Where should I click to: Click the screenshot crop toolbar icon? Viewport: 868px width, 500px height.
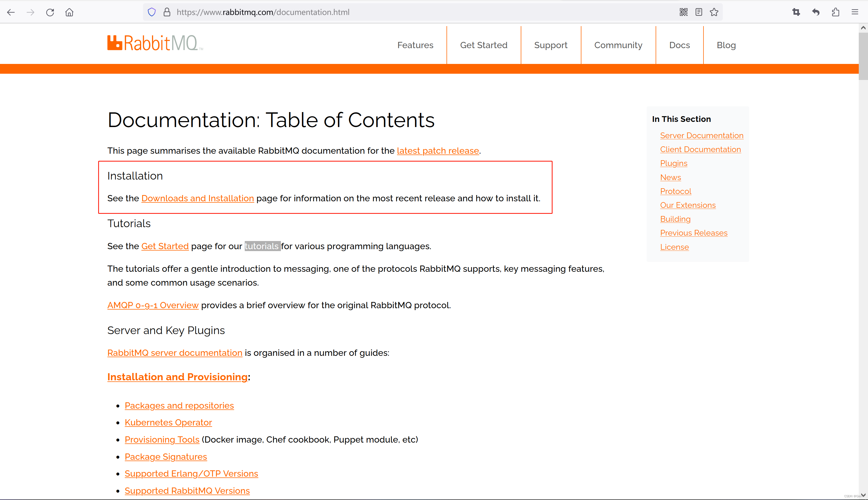coord(796,12)
